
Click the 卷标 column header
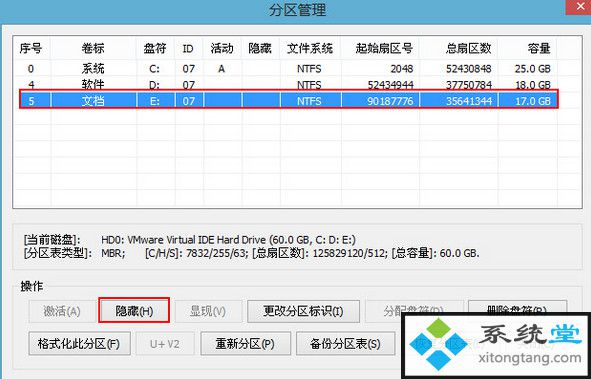click(93, 48)
